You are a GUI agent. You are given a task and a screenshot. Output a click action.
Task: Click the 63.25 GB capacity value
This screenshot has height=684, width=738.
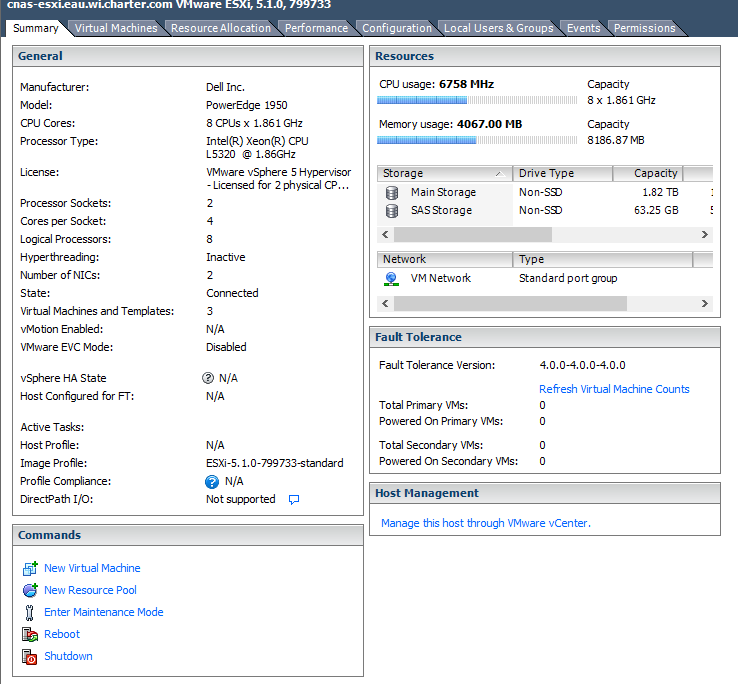pyautogui.click(x=656, y=210)
